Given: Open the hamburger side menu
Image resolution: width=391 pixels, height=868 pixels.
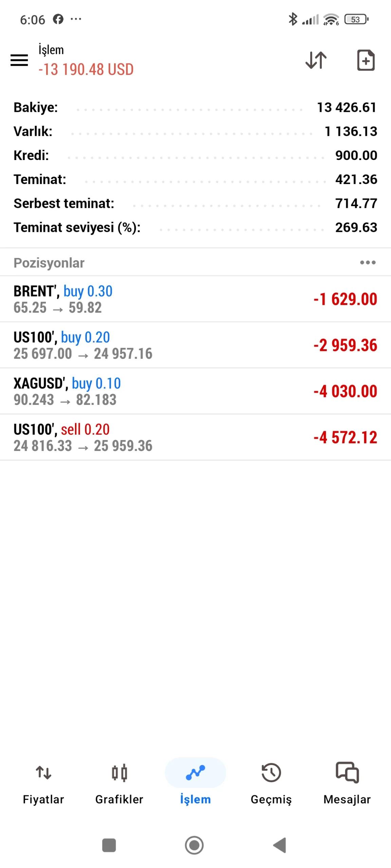Looking at the screenshot, I should click(x=19, y=60).
